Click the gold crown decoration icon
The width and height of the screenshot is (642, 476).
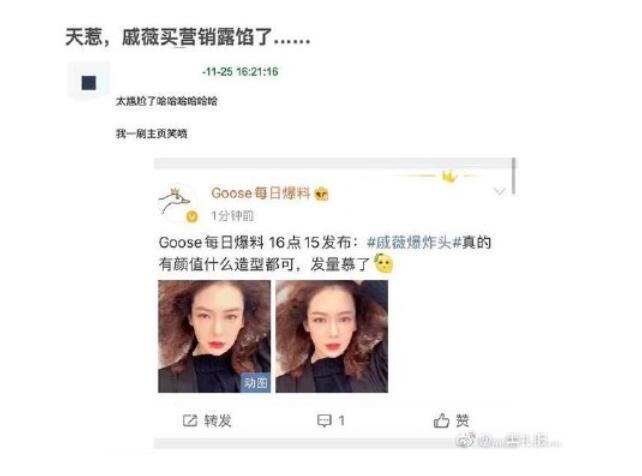(x=450, y=177)
